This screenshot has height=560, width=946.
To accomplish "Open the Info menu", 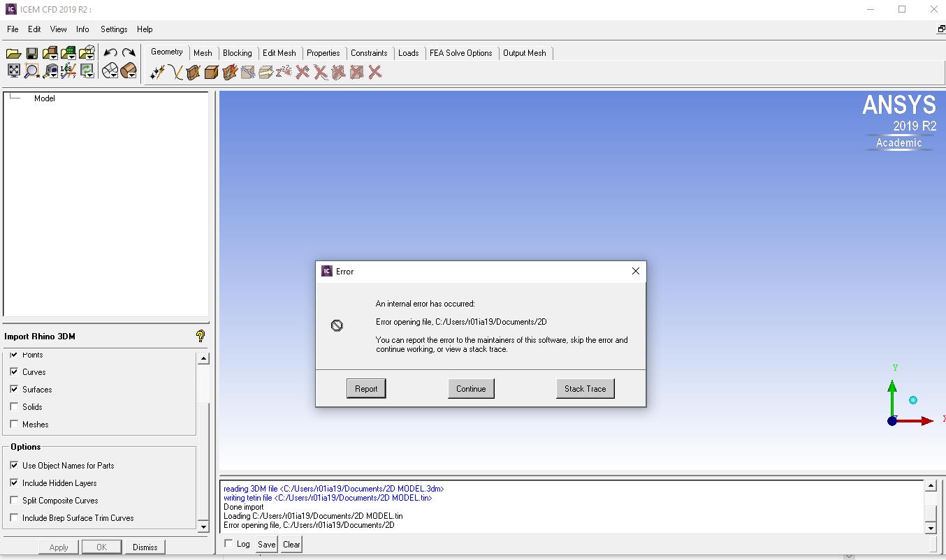I will coord(82,29).
